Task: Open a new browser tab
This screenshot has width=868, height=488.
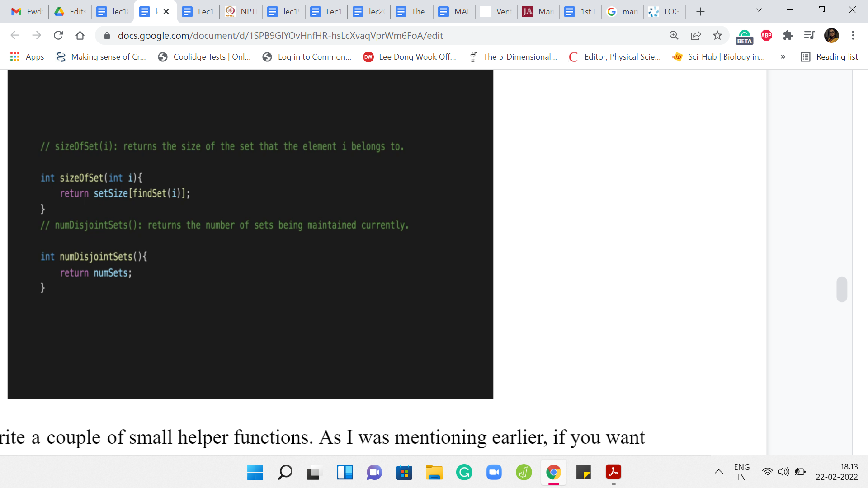Action: (x=700, y=12)
